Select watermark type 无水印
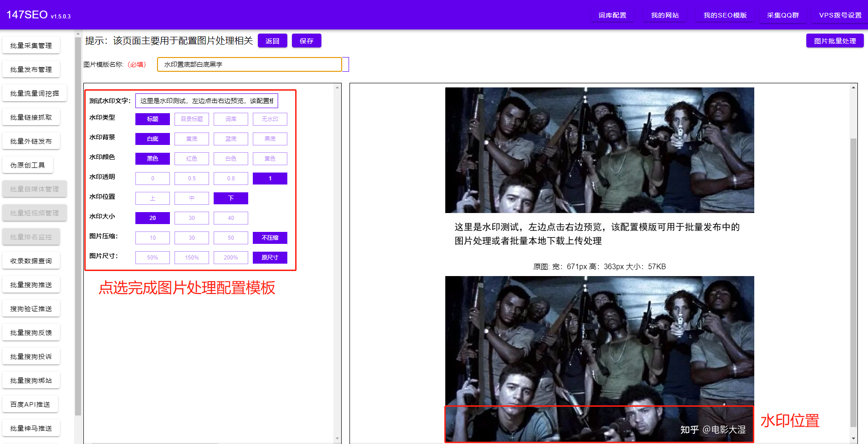868x444 pixels. tap(270, 119)
